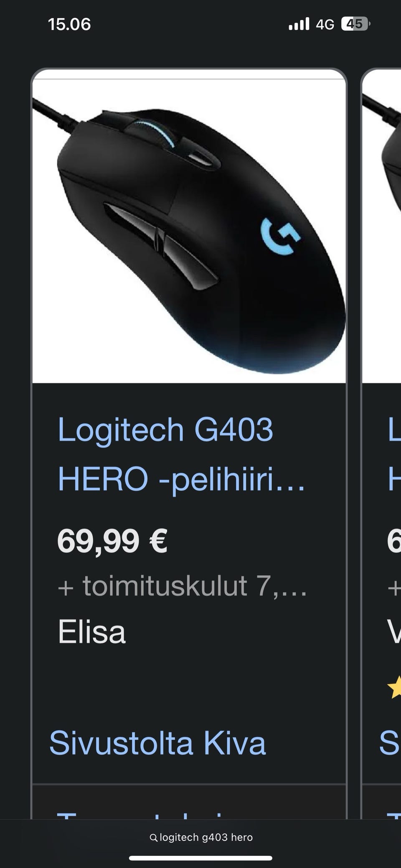Tap the search magnifier icon in bottom bar
This screenshot has height=868, width=401.
tap(153, 837)
